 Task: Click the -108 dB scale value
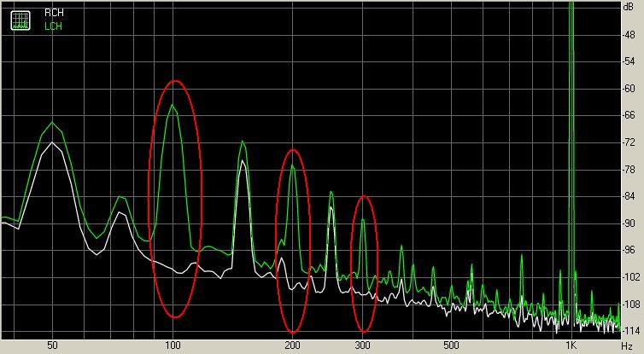pos(631,305)
